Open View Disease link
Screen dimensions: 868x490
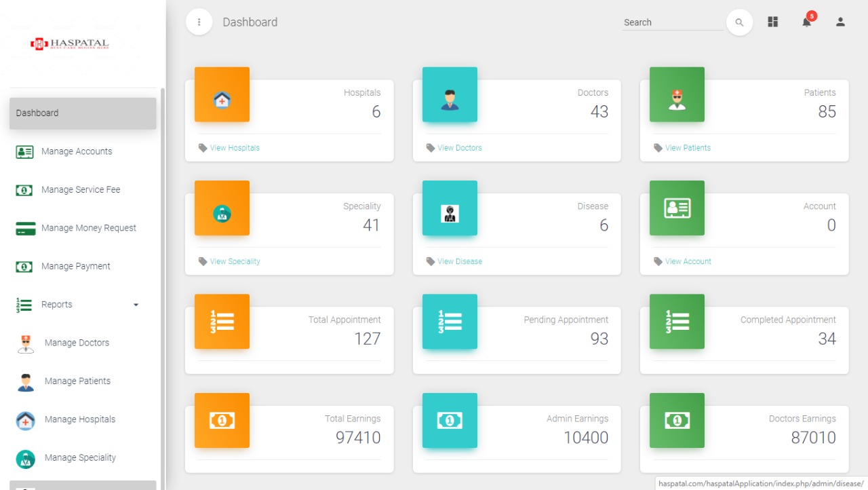460,261
